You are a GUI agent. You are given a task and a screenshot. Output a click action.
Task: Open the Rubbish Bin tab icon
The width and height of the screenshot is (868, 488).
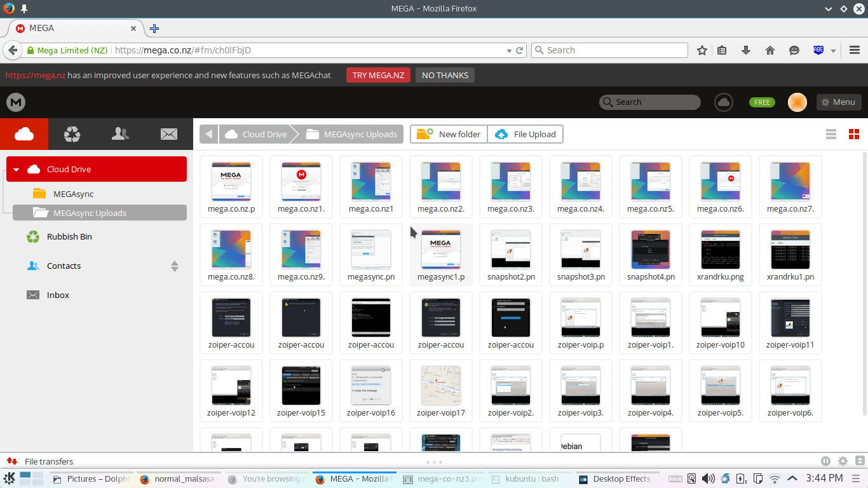tap(72, 133)
